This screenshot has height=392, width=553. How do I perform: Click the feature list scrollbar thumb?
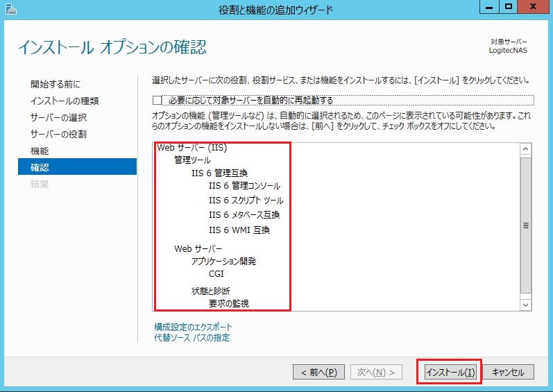[525, 225]
